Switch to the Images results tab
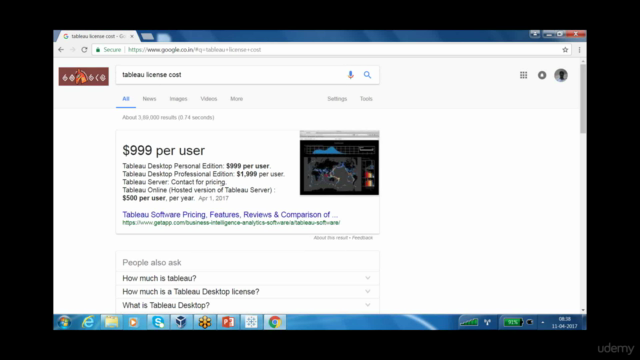 (x=178, y=99)
